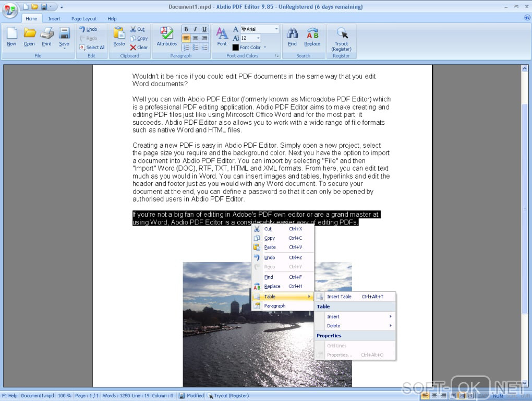The width and height of the screenshot is (532, 401).
Task: Open a file with the ribbon Open icon
Action: click(29, 37)
